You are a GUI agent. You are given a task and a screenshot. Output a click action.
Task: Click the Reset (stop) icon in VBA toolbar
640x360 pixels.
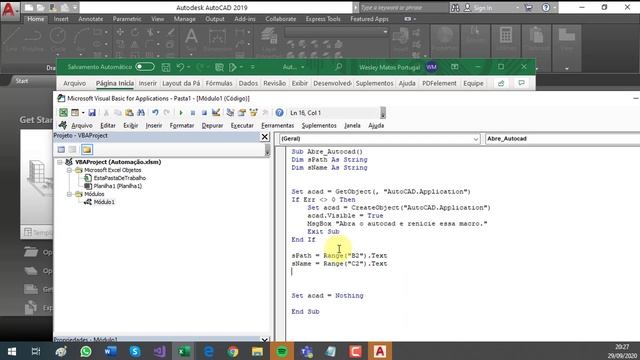(x=204, y=113)
